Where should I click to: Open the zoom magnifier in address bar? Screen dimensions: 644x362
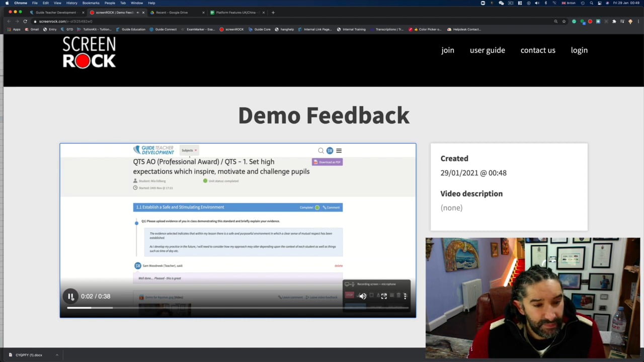click(555, 21)
